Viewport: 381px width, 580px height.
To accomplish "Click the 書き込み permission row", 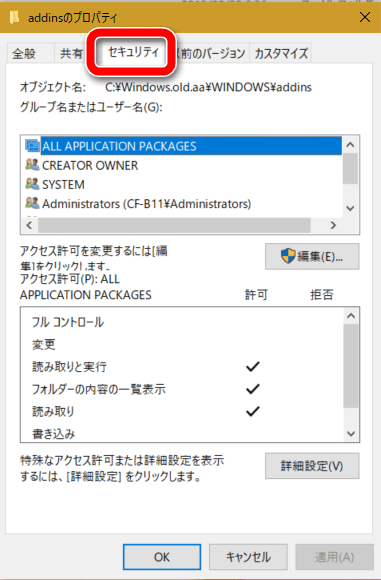I will click(181, 433).
